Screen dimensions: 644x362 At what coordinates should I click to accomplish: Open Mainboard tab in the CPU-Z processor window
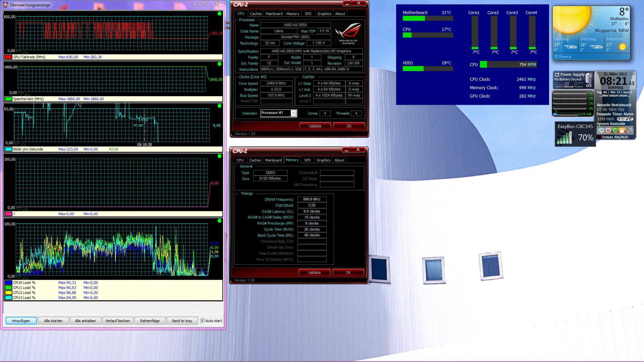(274, 14)
